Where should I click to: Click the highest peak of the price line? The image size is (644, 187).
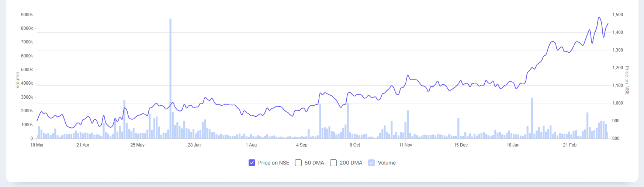coord(599,17)
